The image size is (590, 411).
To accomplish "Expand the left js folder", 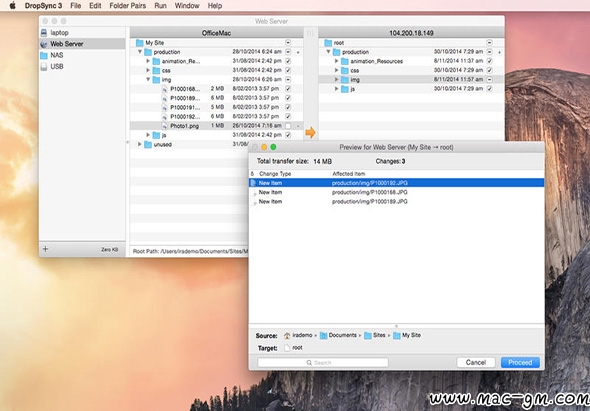I will point(148,135).
